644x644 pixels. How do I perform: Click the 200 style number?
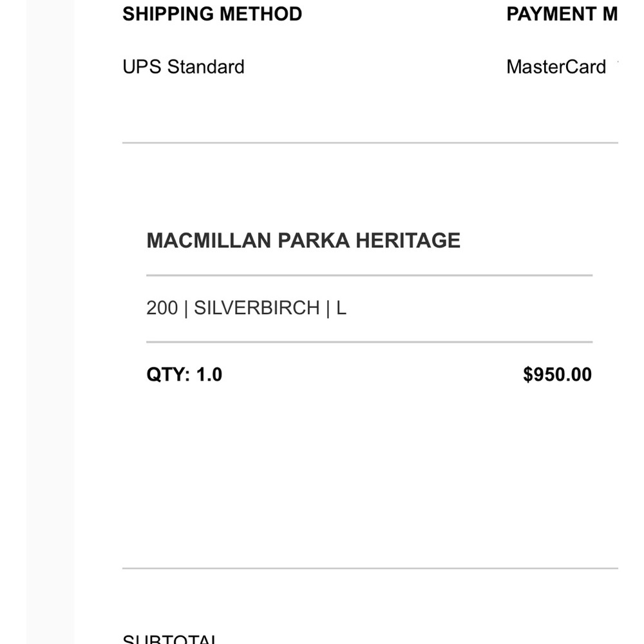point(162,308)
